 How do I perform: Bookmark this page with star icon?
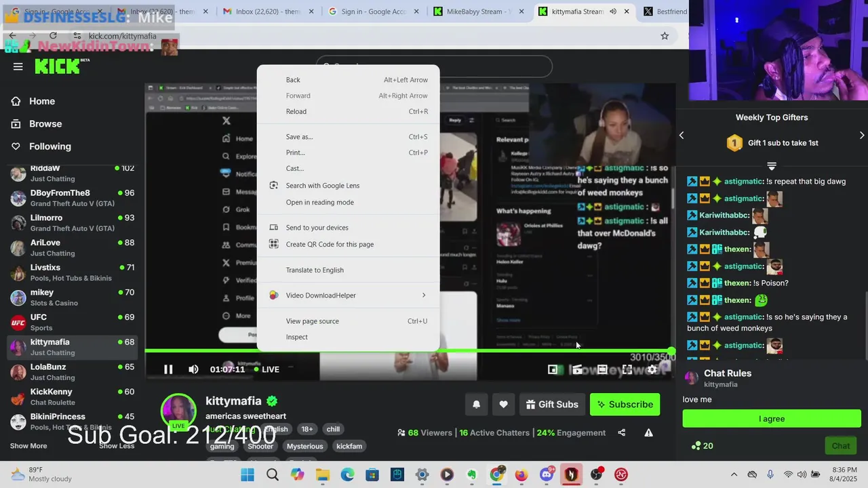tap(665, 36)
